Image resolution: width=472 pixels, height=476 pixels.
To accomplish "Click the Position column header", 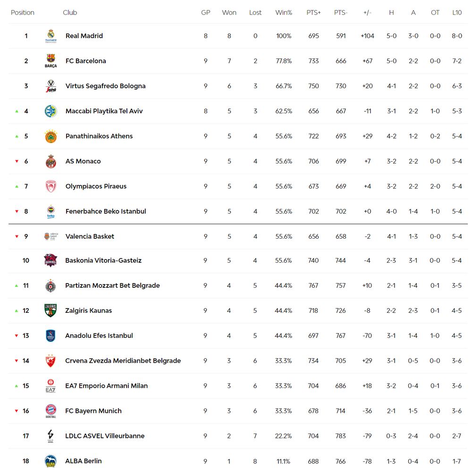I will point(23,12).
